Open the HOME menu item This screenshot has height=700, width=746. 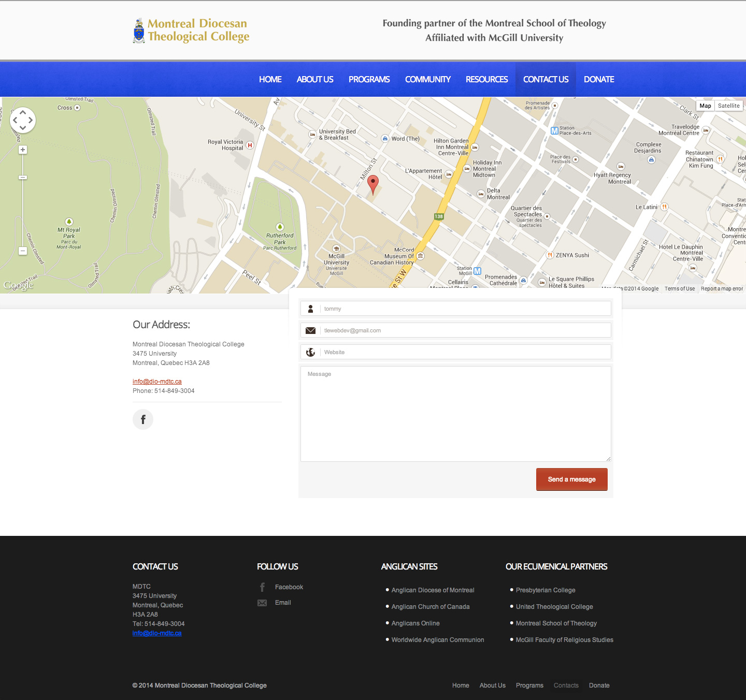270,79
